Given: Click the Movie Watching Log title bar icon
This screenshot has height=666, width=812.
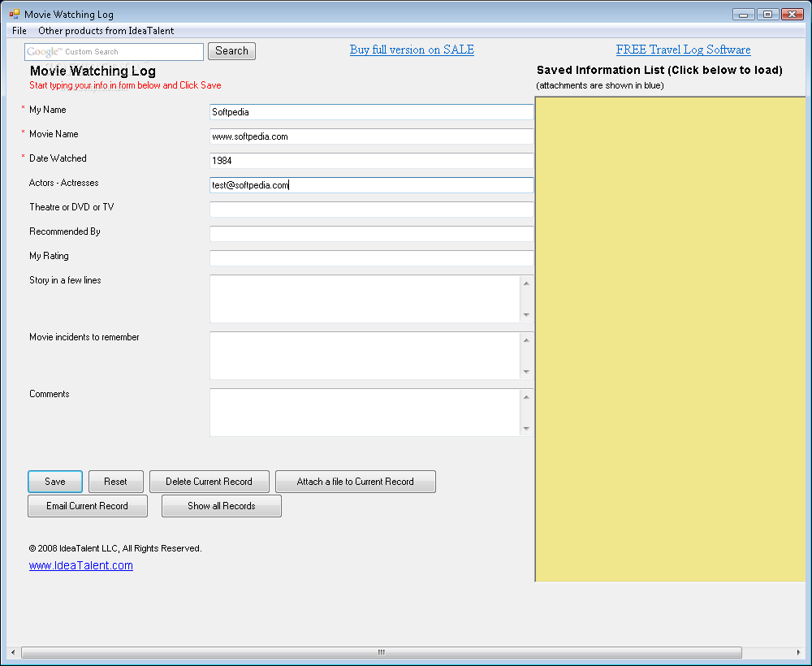Looking at the screenshot, I should 15,14.
